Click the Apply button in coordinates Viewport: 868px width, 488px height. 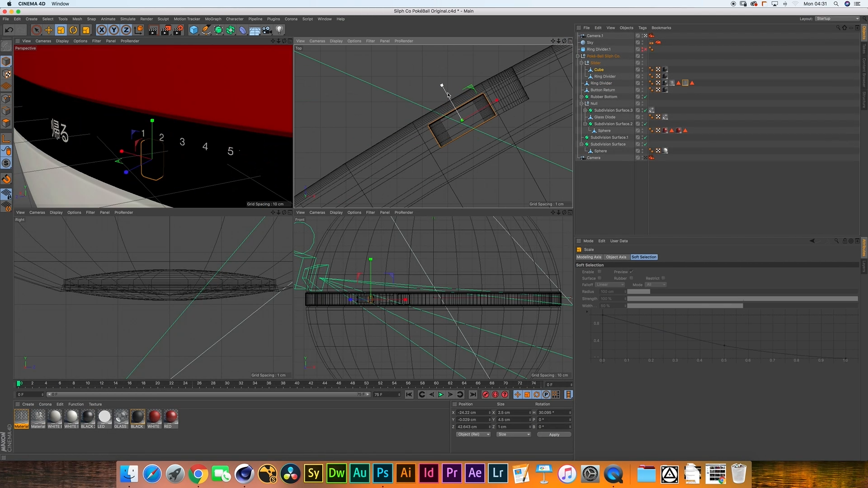[x=554, y=434]
